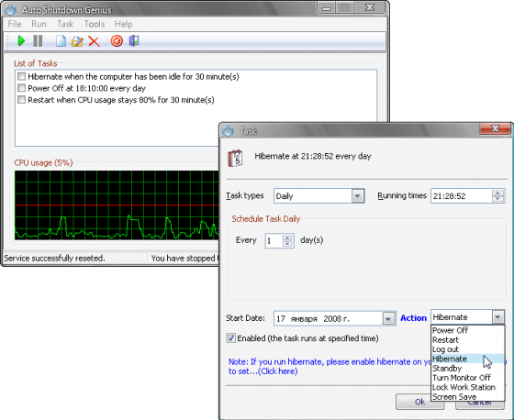Image resolution: width=514 pixels, height=420 pixels.
Task: Choose Screen Save from the Action list
Action: 467,397
